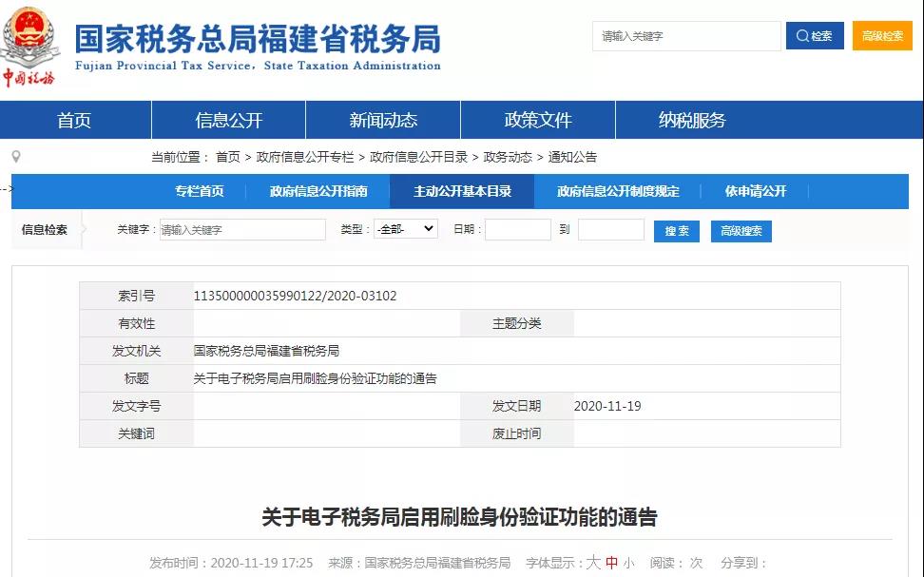This screenshot has height=577, width=924.
Task: Expand the 类型 dropdown showing 全部
Action: tap(406, 229)
